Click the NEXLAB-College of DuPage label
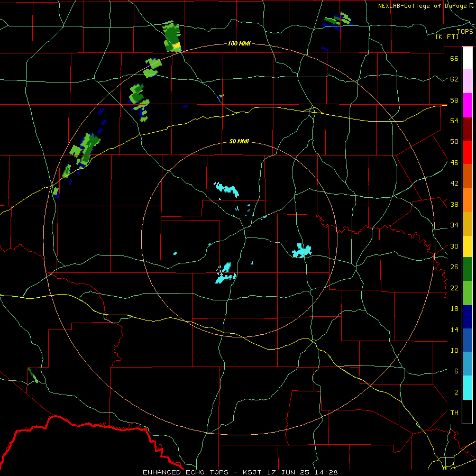 [x=426, y=6]
